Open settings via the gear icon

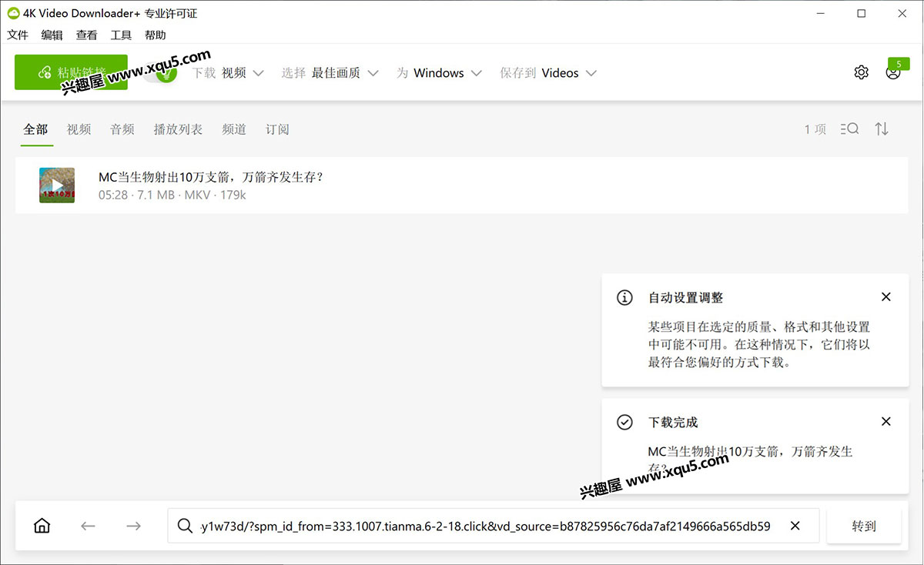click(861, 72)
